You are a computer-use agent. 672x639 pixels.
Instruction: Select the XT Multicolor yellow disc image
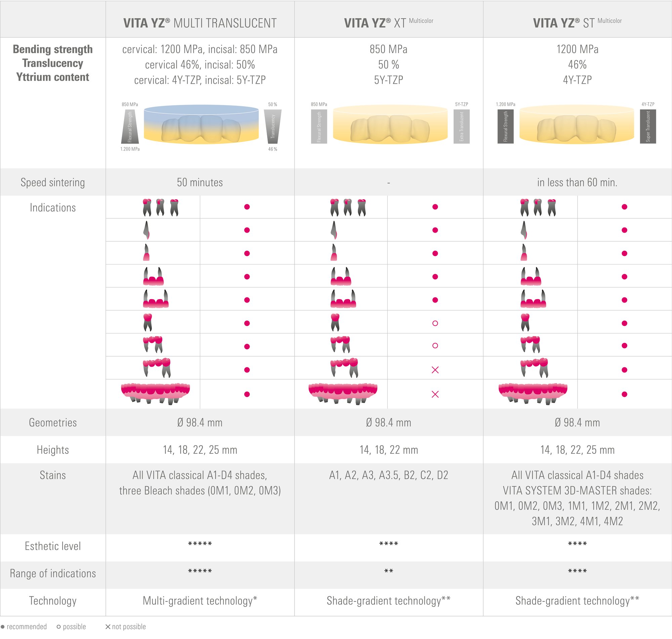pos(390,124)
